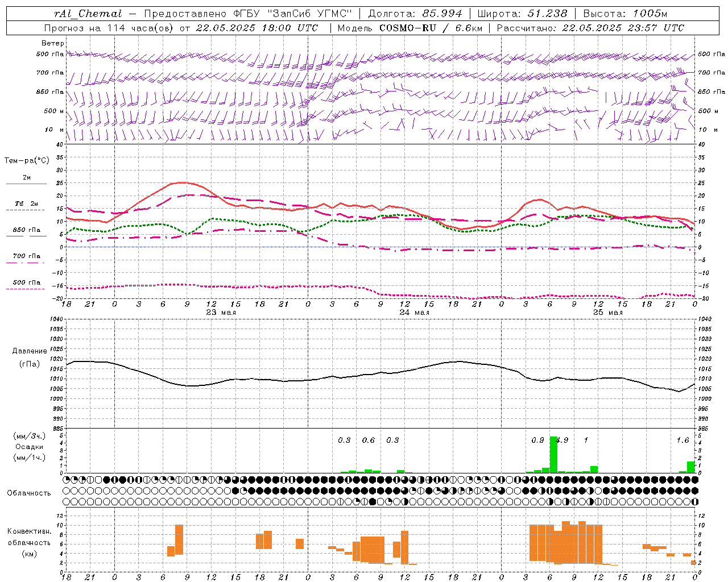Screen dimensions: 728x582
Task: Click the text Предоставлено ФГБУ "ЗапСиб УГМС"
Action: 248,14
